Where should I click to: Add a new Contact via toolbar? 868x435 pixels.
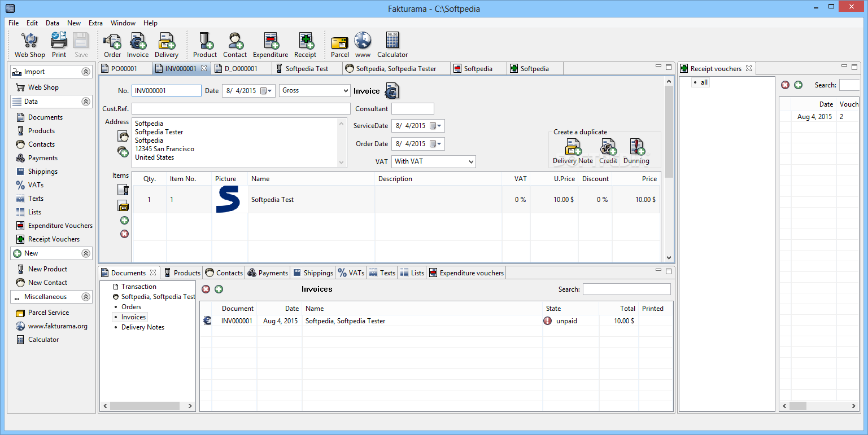click(x=235, y=45)
